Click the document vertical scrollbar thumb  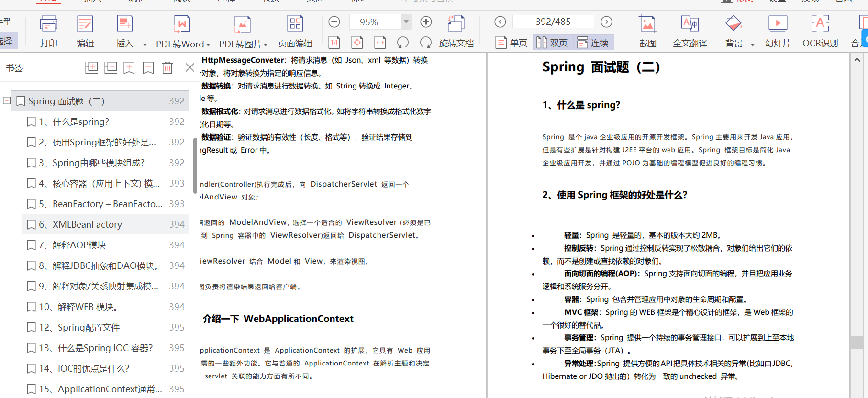[857, 343]
